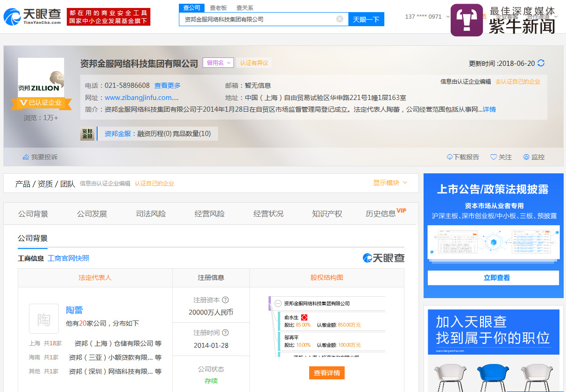Open the 历史信息 VIP tab

coord(386,213)
